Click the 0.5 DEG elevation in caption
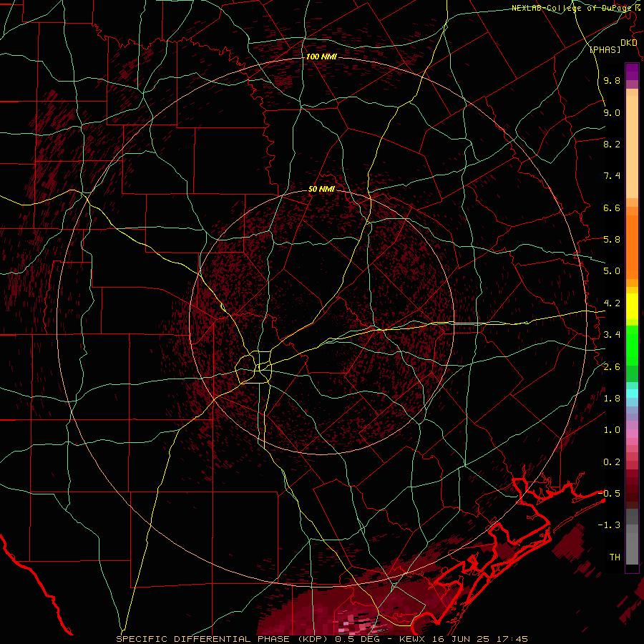The height and width of the screenshot is (644, 644). tap(358, 639)
